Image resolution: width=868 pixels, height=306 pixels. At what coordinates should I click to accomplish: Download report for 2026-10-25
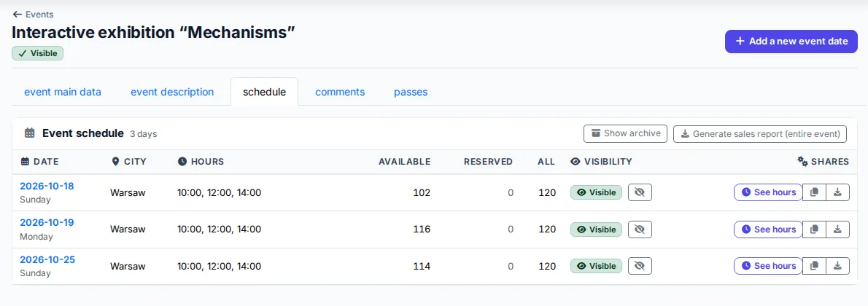[837, 266]
